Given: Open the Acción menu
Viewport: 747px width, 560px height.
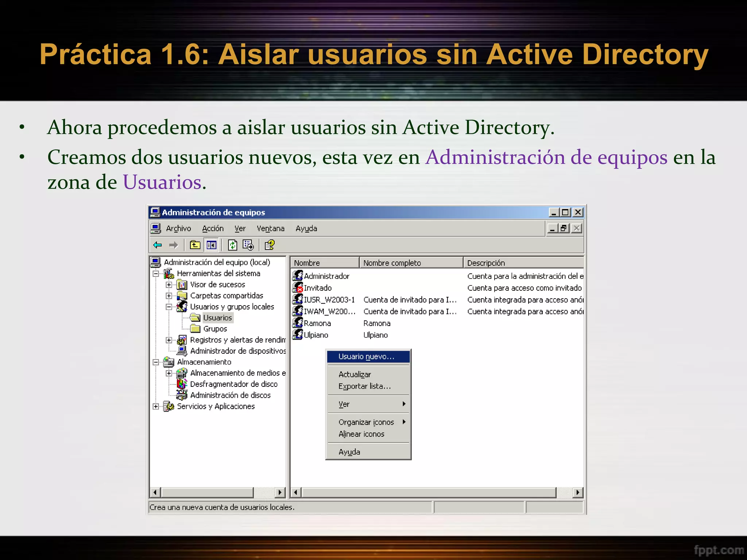Looking at the screenshot, I should [x=213, y=228].
